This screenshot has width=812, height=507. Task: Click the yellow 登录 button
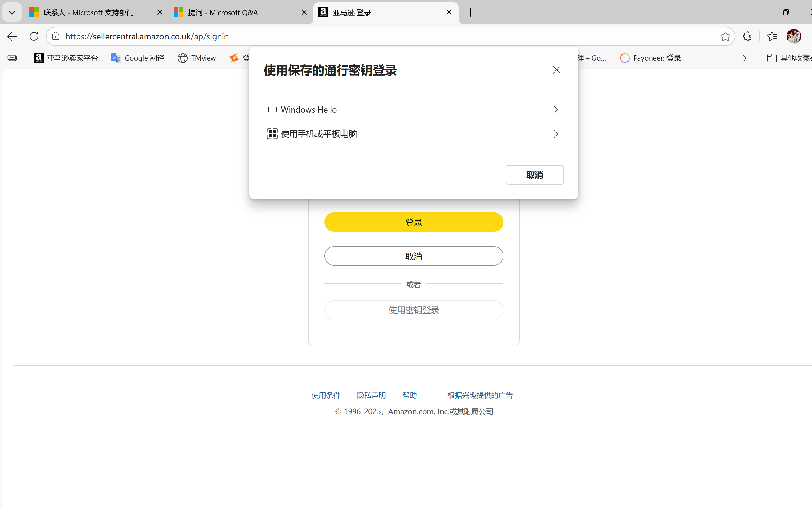coord(413,222)
